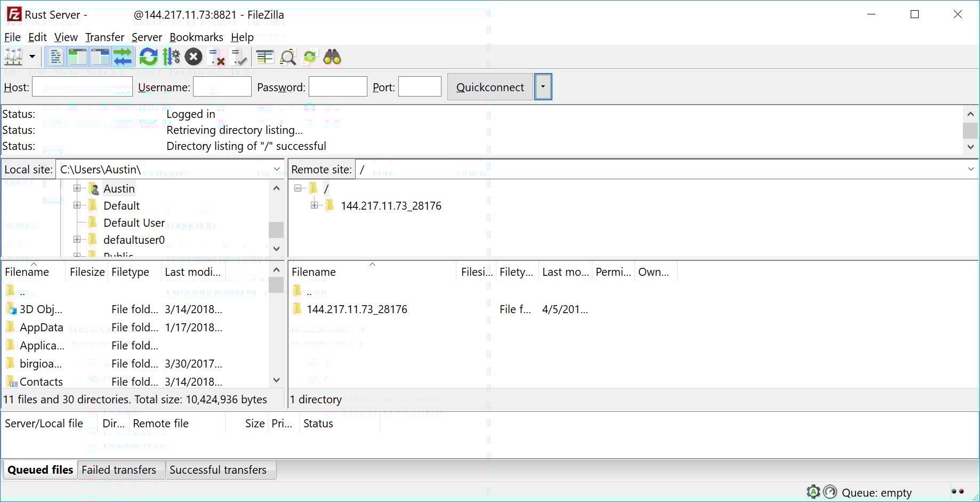Reconnect to the last server

(x=238, y=57)
